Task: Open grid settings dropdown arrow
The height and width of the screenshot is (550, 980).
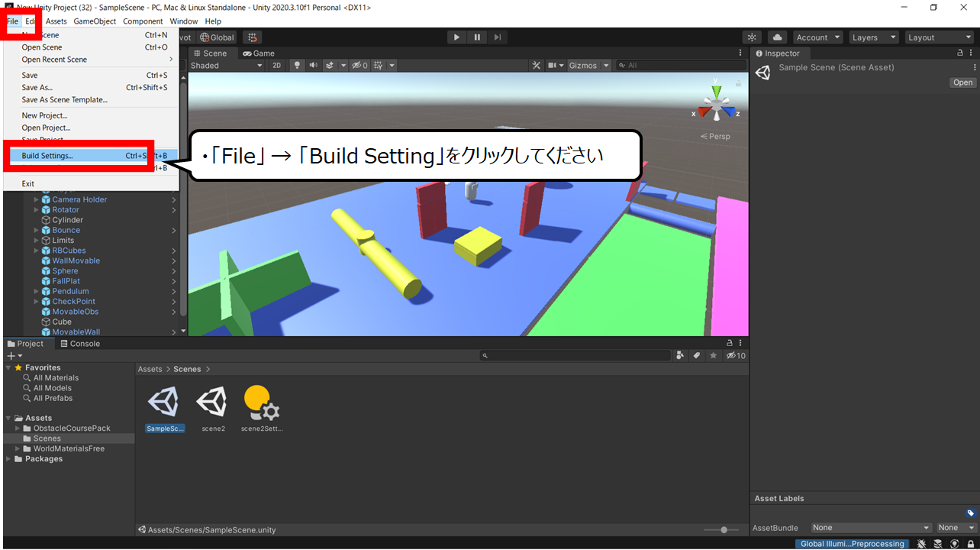Action: coord(392,66)
